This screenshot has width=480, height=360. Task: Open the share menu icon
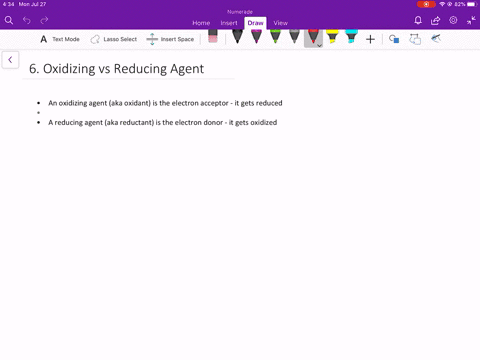(x=435, y=20)
